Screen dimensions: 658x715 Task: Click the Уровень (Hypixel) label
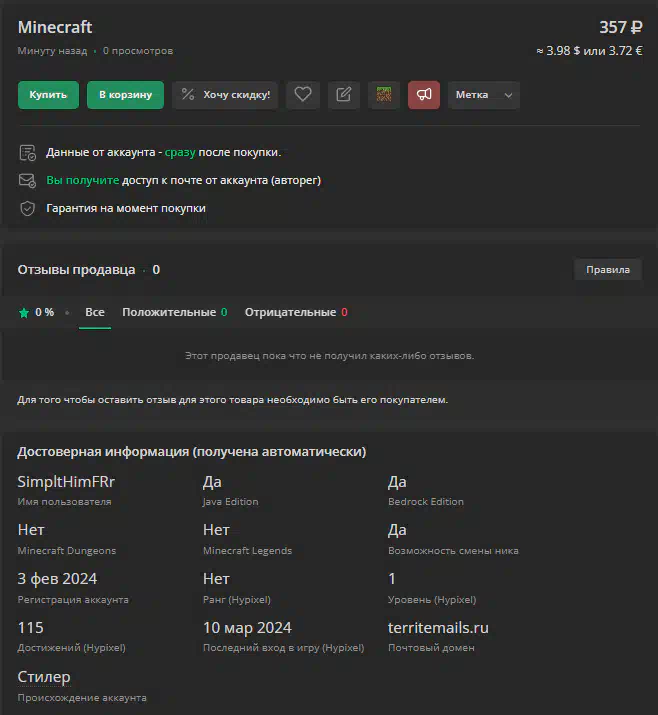tap(432, 599)
